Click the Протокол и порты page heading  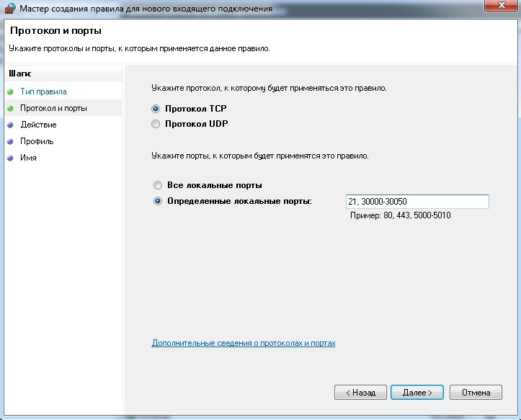pyautogui.click(x=55, y=30)
